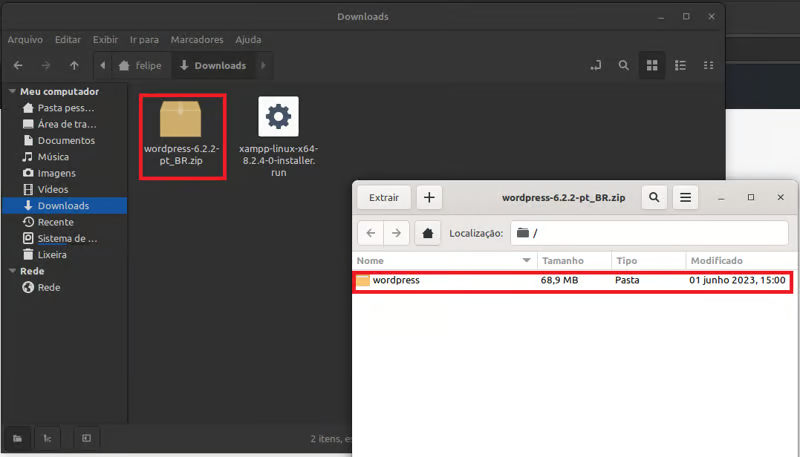Click the add files plus button
The height and width of the screenshot is (457, 800).
429,198
